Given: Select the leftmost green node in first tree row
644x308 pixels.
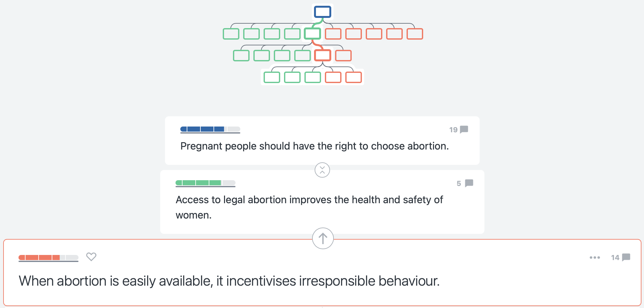Looking at the screenshot, I should 231,34.
